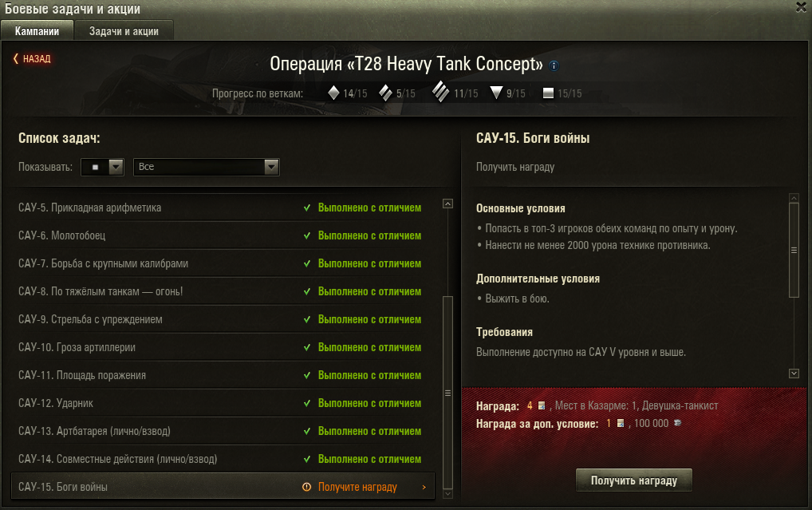This screenshot has width=812, height=510.
Task: Click the info icon beside operation title
Action: tap(554, 65)
